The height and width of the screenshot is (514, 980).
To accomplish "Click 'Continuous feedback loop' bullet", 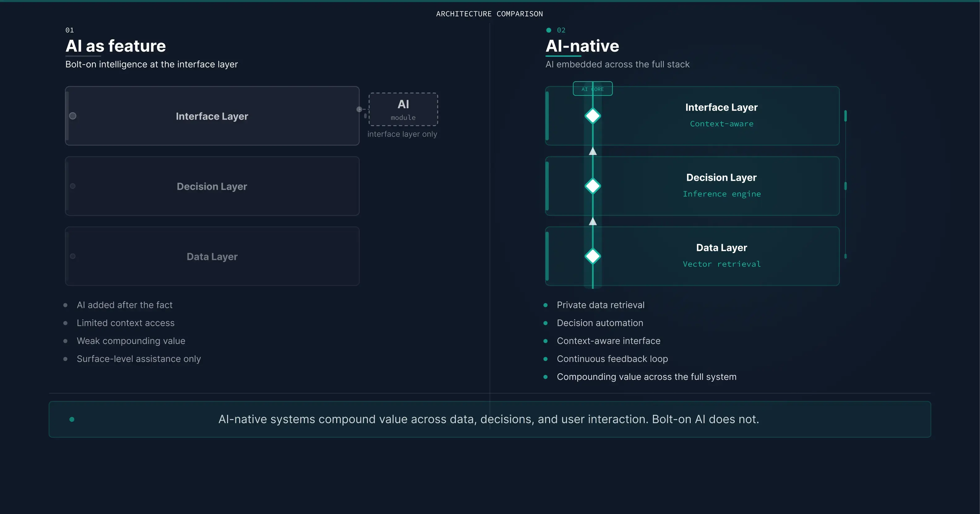I will click(612, 359).
